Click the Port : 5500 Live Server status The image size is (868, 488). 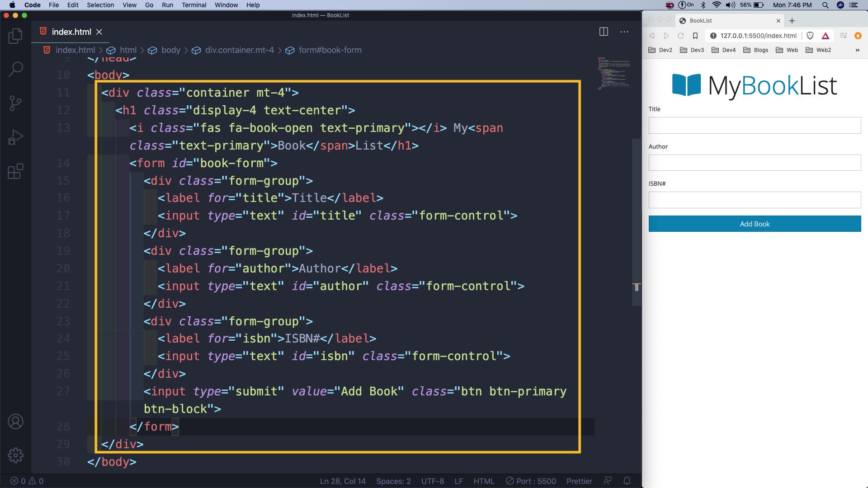[x=531, y=481]
